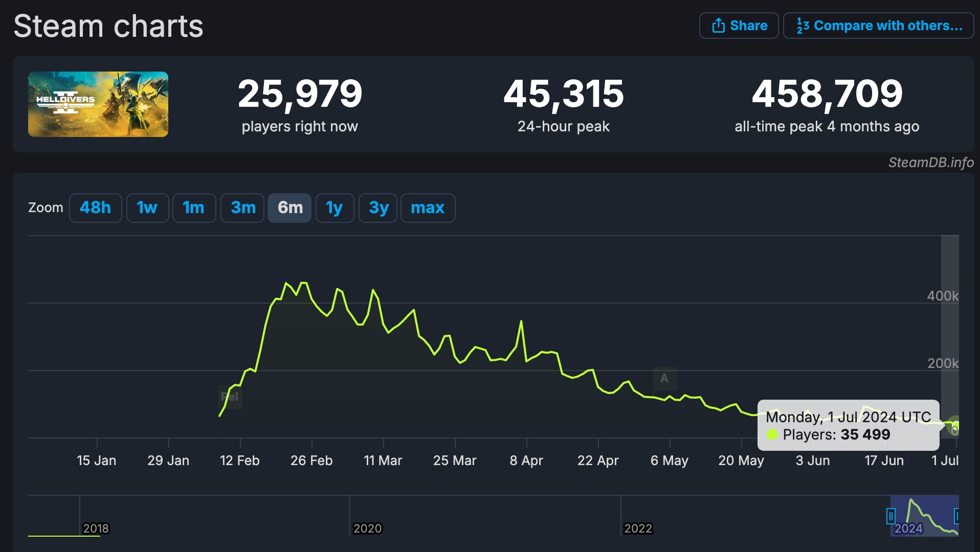Click the Rel release marker on chart
The height and width of the screenshot is (552, 980).
230,397
